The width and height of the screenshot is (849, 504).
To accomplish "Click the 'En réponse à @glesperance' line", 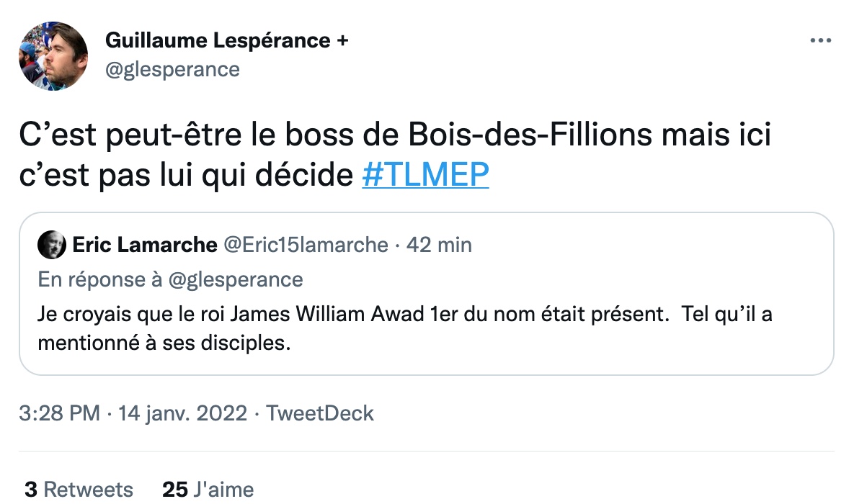I will point(171,279).
